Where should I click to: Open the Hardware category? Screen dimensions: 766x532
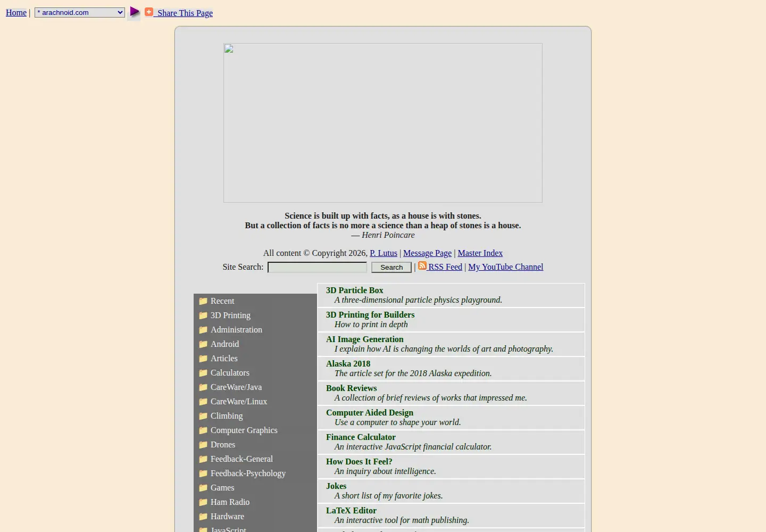pyautogui.click(x=227, y=517)
